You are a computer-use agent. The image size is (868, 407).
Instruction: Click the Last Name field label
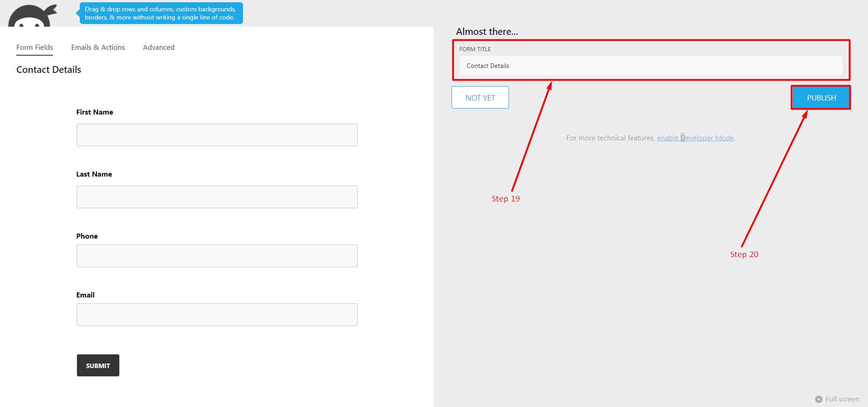coord(94,174)
